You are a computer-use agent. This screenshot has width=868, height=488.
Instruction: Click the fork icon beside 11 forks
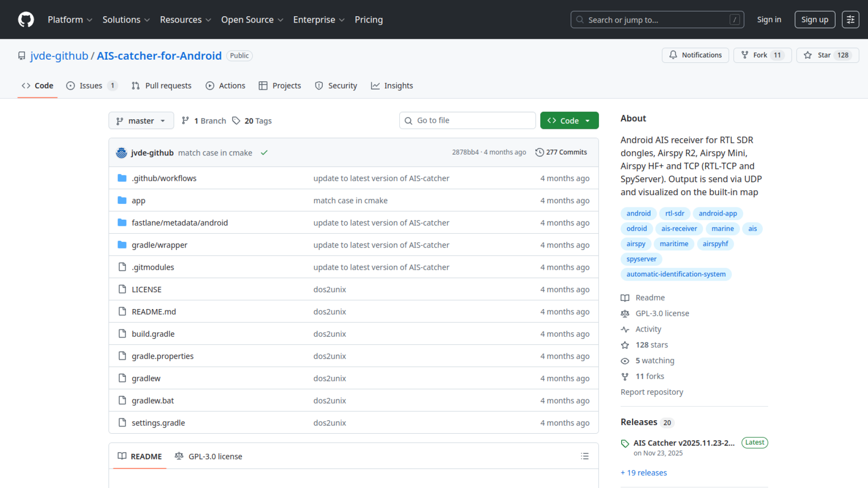click(x=625, y=376)
